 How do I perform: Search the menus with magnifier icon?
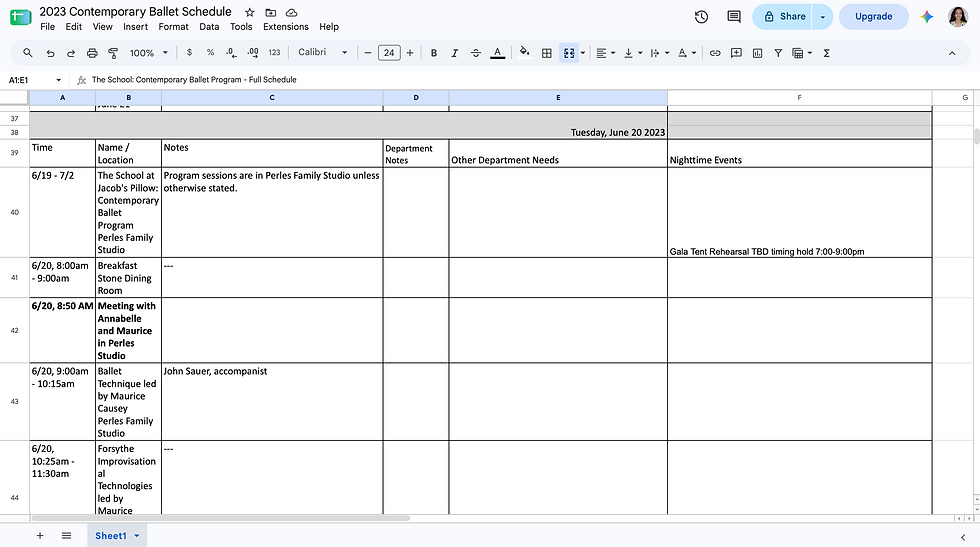[x=28, y=53]
